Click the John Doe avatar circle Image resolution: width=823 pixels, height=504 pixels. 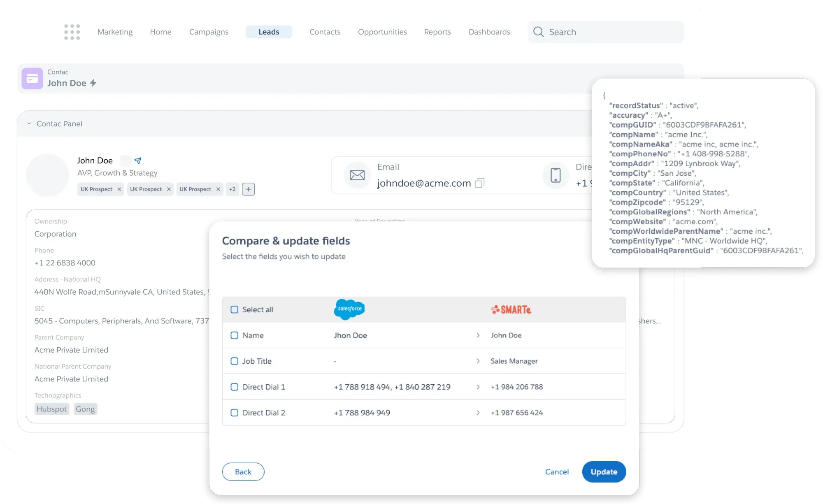pos(47,175)
